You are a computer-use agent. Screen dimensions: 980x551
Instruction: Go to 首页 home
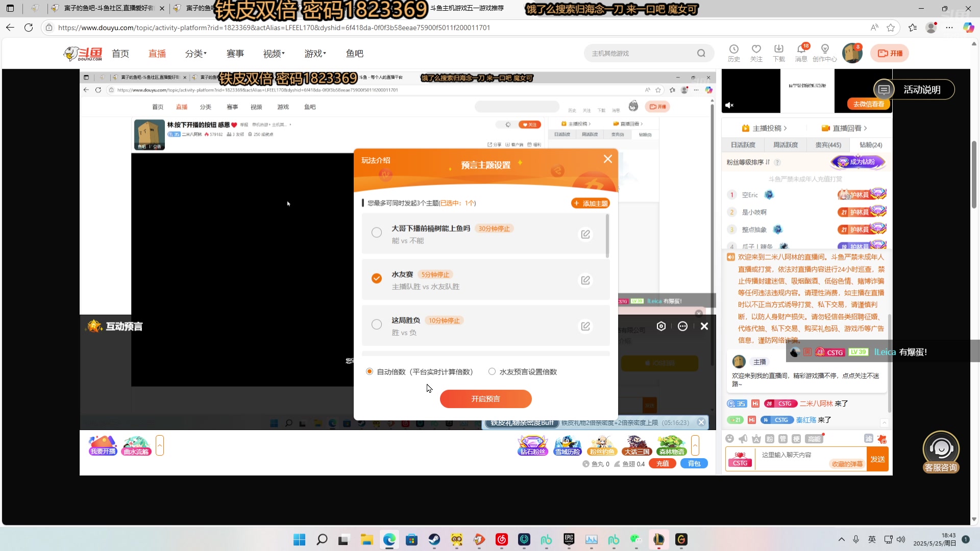coord(120,54)
